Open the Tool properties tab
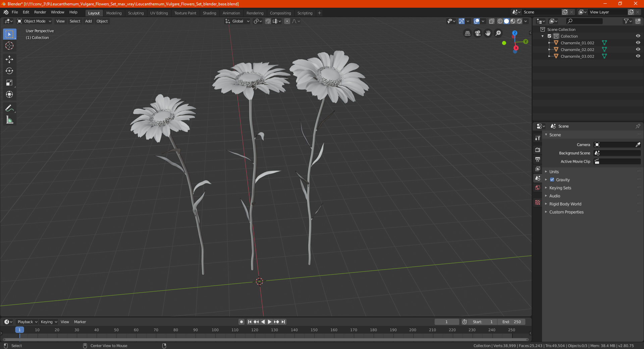The height and width of the screenshot is (349, 644). (538, 138)
